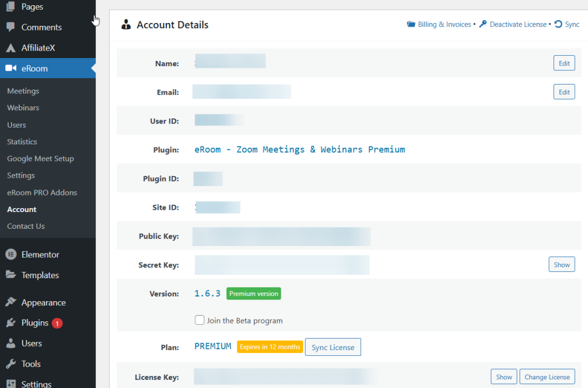Screen dimensions: 588x388
Task: Click the Plugins plug icon
Action: pos(10,323)
